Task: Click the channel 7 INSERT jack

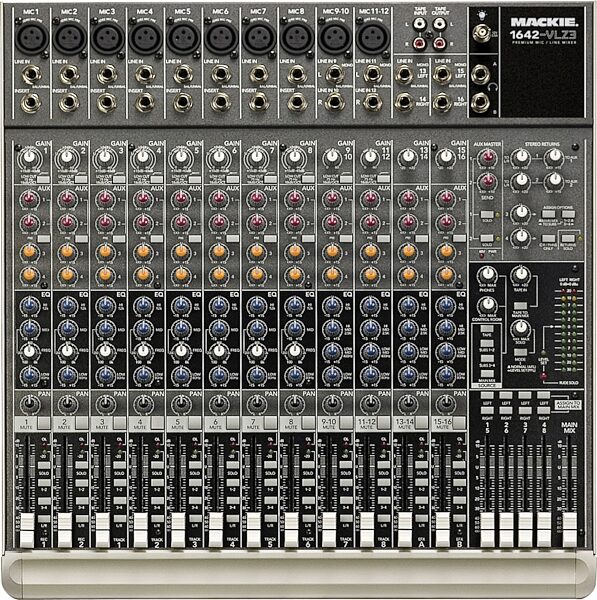Action: pos(259,103)
